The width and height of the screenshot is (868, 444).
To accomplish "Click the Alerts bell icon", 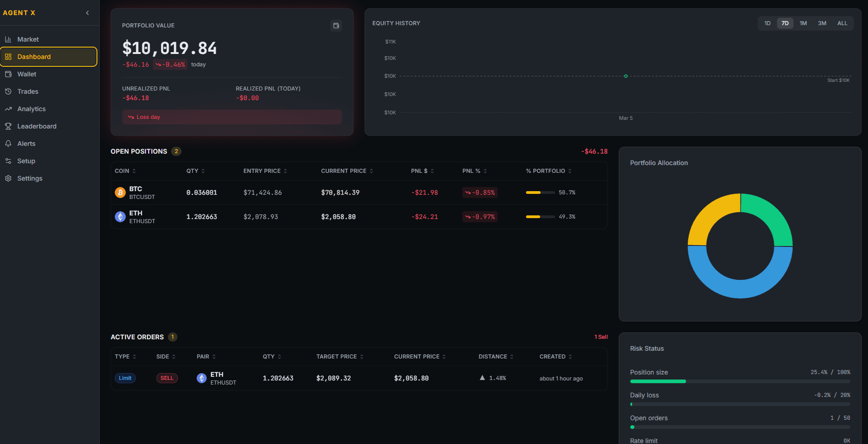I will (x=9, y=143).
